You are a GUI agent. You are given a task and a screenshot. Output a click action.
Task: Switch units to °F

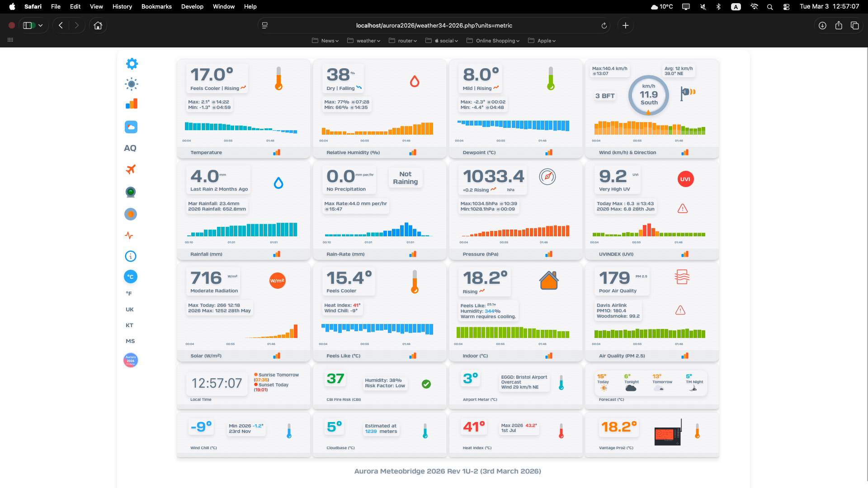click(x=129, y=294)
